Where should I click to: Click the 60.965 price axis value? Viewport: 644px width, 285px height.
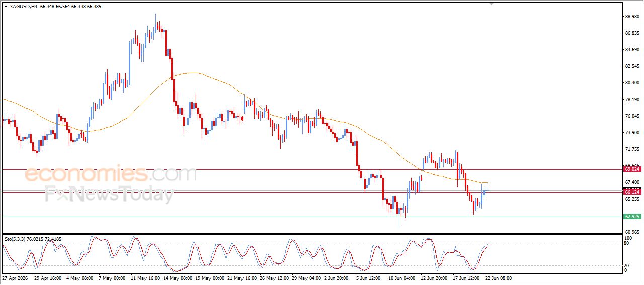click(632, 232)
